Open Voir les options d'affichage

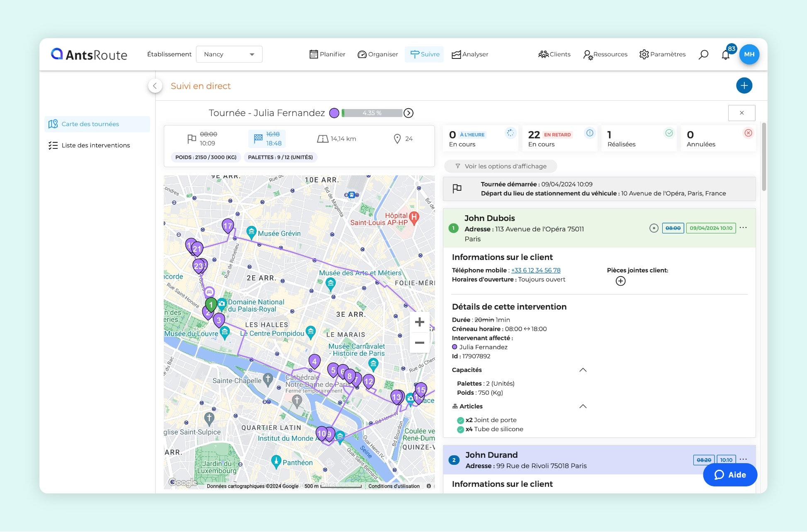click(x=500, y=166)
